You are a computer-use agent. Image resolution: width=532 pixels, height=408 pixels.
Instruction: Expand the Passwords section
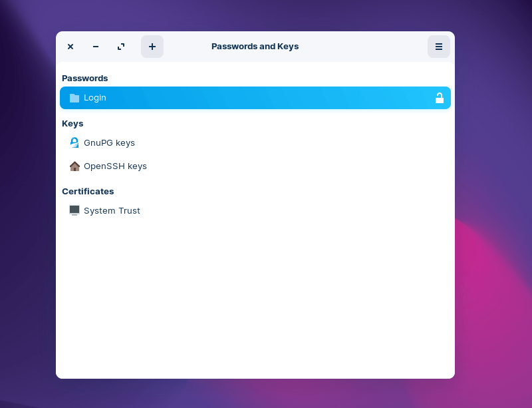pyautogui.click(x=84, y=78)
